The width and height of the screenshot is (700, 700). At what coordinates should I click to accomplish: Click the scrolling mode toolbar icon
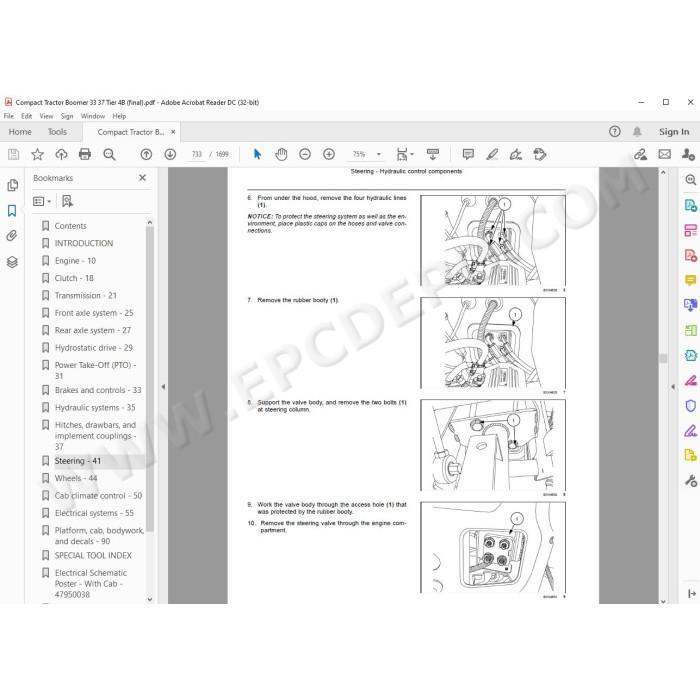[x=433, y=154]
